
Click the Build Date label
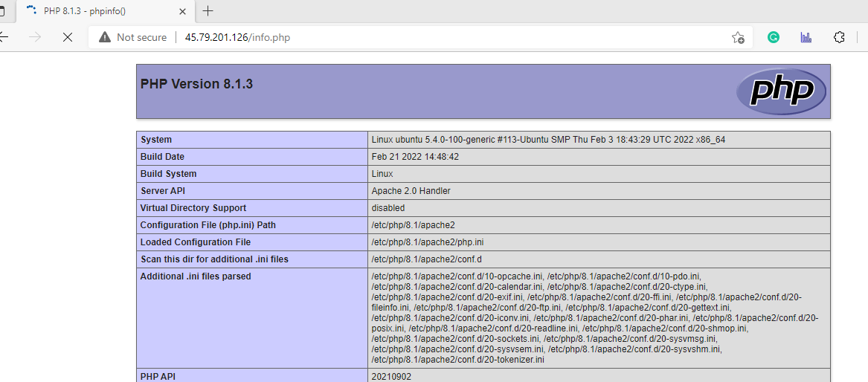point(162,157)
